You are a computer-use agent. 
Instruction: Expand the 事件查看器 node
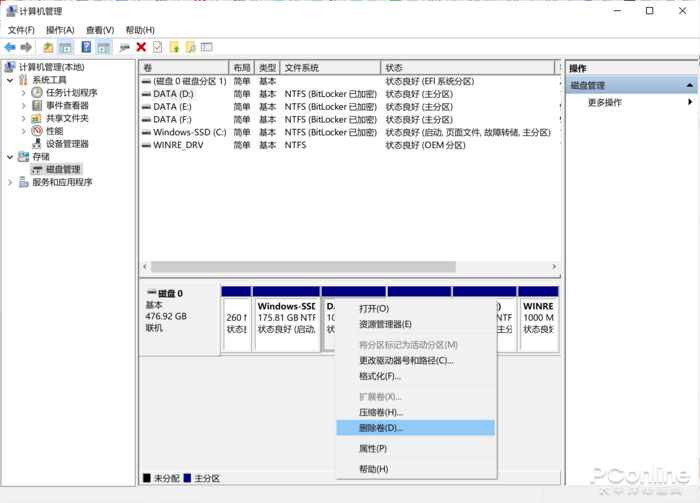point(23,106)
